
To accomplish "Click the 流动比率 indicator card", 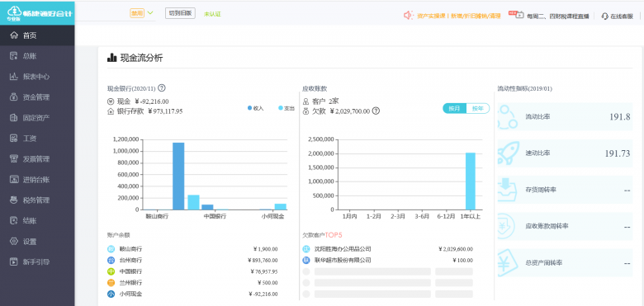I will click(x=565, y=117).
